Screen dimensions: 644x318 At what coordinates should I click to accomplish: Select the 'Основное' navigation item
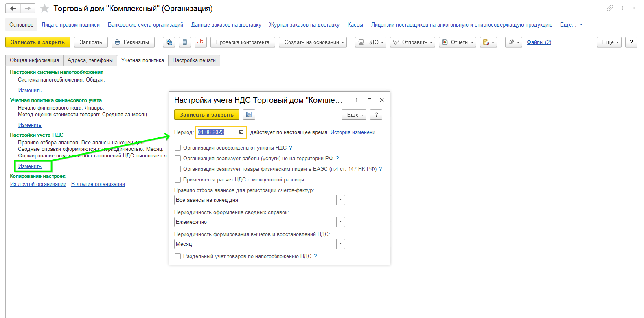pos(21,24)
